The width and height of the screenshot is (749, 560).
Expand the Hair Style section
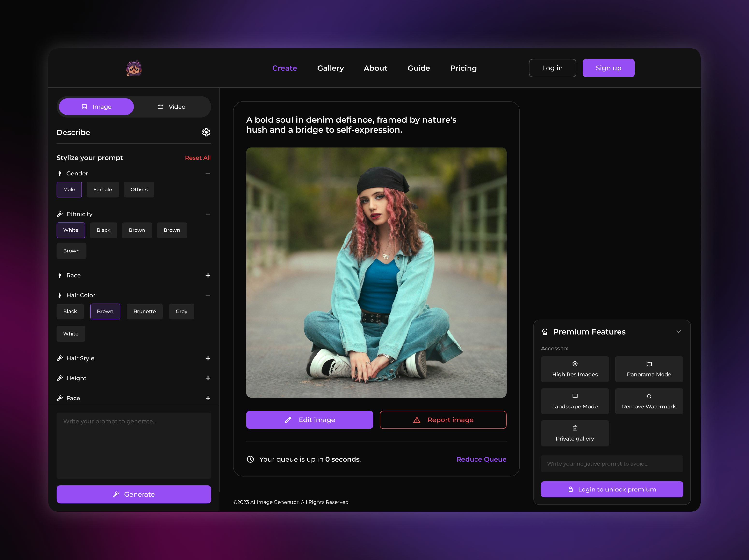point(208,358)
